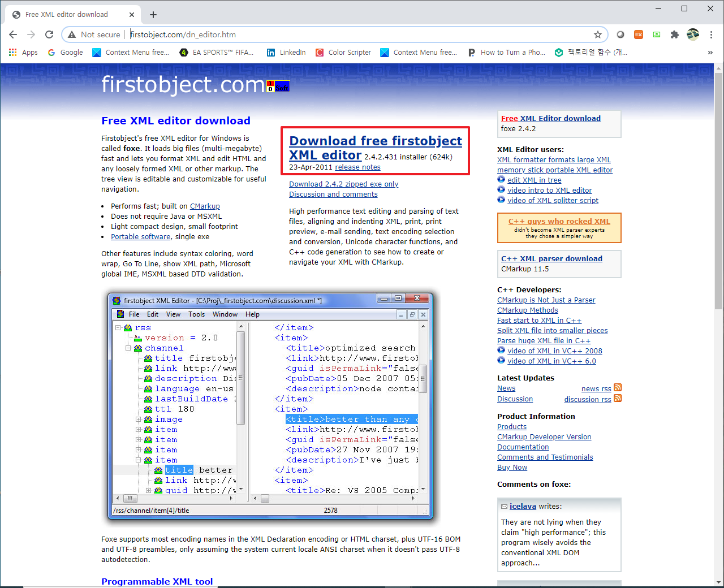Open the How to Turn a Pho... bookmark
The image size is (724, 588).
506,53
